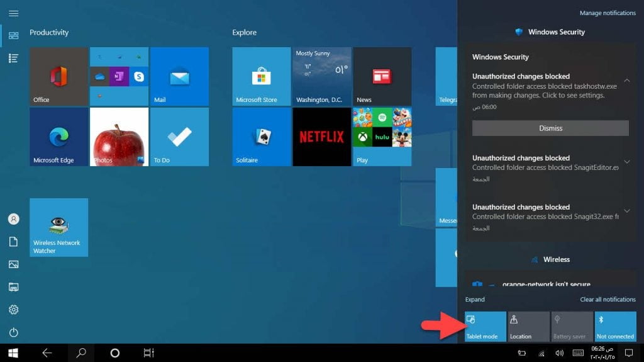Click Expand quick actions link
644x362 pixels.
475,300
